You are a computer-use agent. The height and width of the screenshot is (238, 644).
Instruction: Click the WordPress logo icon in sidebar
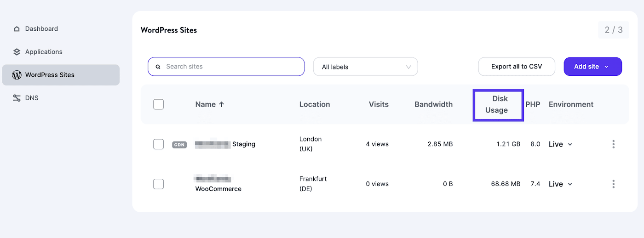(17, 75)
